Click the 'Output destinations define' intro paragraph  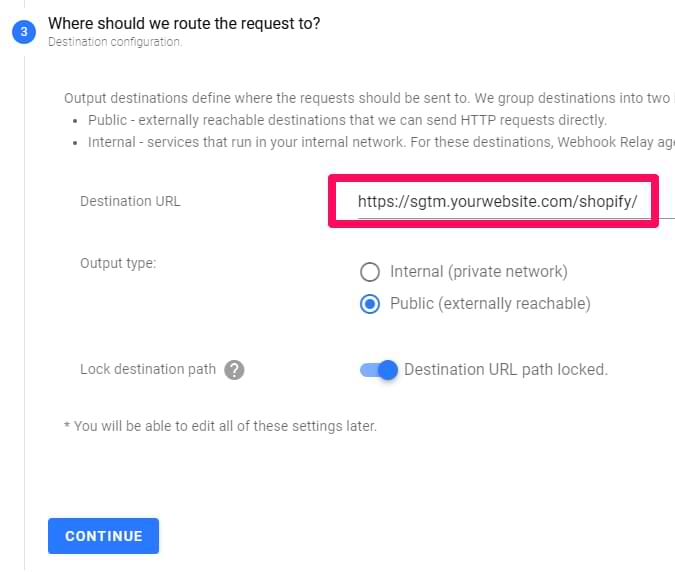pos(369,98)
